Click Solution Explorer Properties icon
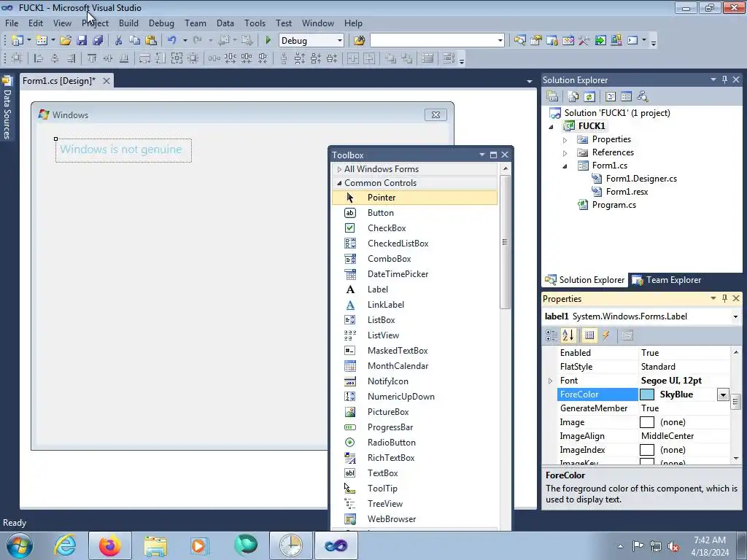 tap(552, 97)
